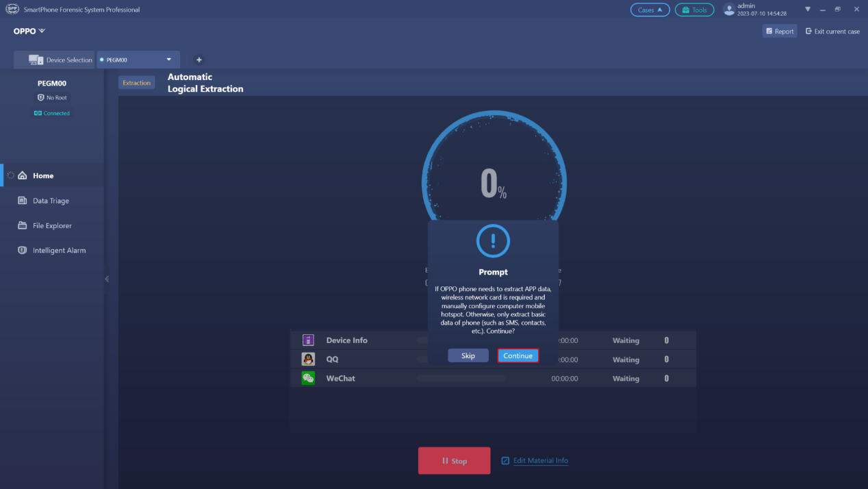The image size is (868, 489).
Task: Stop the automatic extraction
Action: coord(455,461)
